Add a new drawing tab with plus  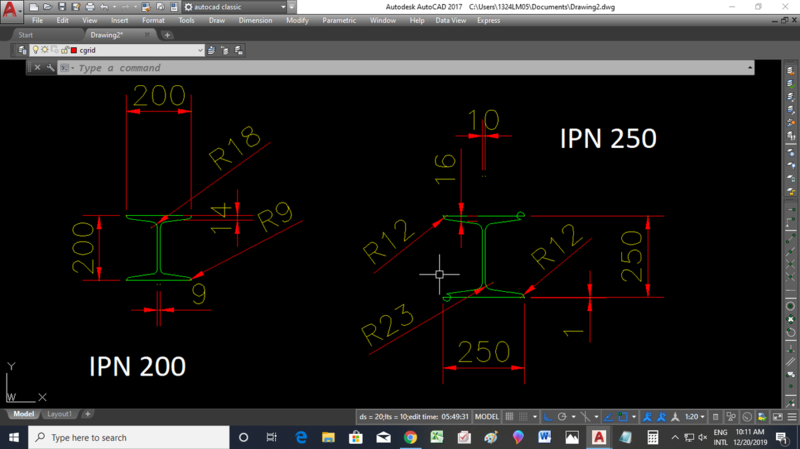pos(167,35)
